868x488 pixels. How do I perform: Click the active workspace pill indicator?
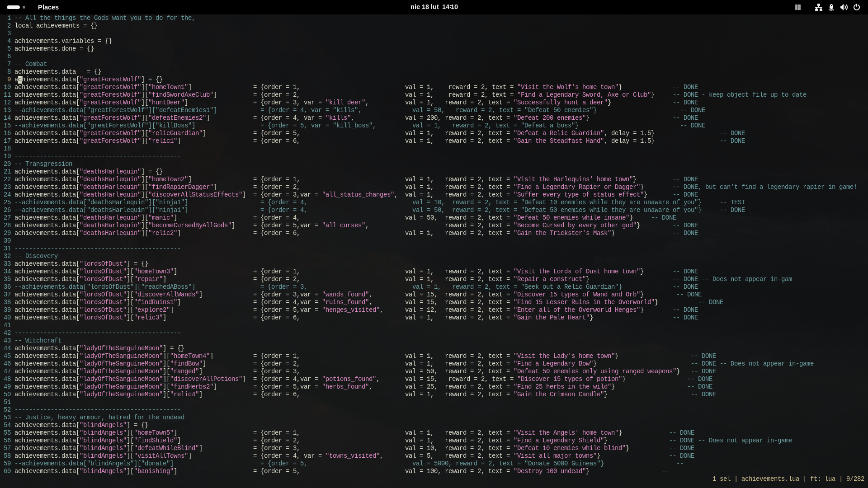[14, 7]
